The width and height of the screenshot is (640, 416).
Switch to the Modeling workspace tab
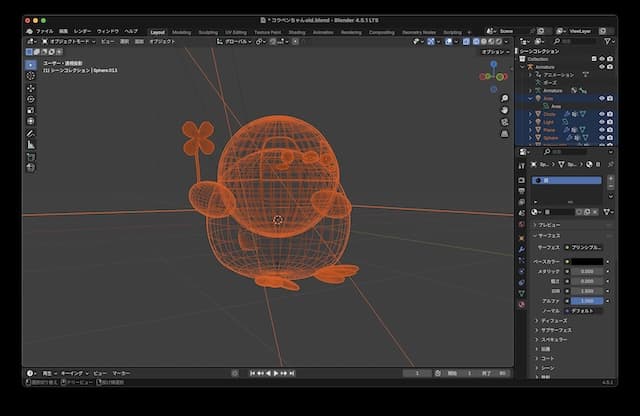click(x=182, y=32)
